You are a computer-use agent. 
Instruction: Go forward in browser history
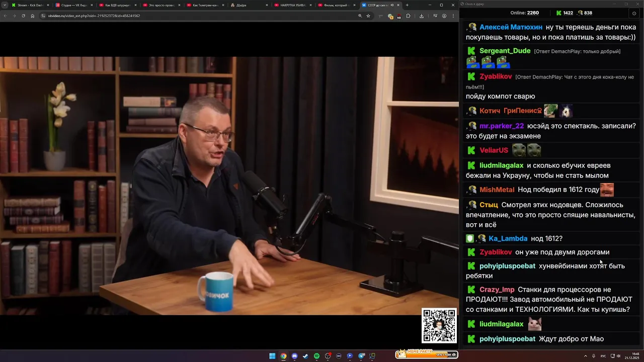coord(14,16)
